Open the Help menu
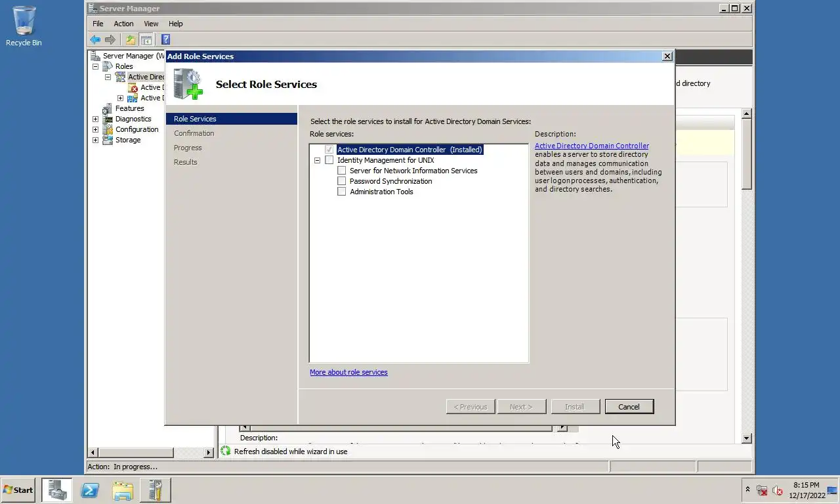The width and height of the screenshot is (840, 504). 175,24
